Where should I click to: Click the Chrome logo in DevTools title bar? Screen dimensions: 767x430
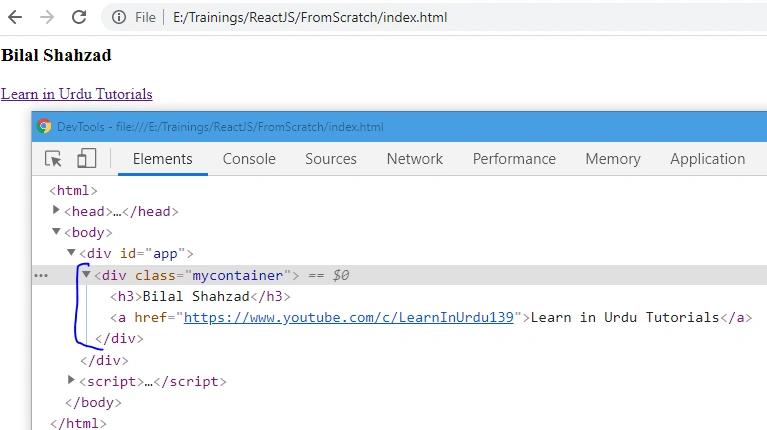(x=44, y=127)
